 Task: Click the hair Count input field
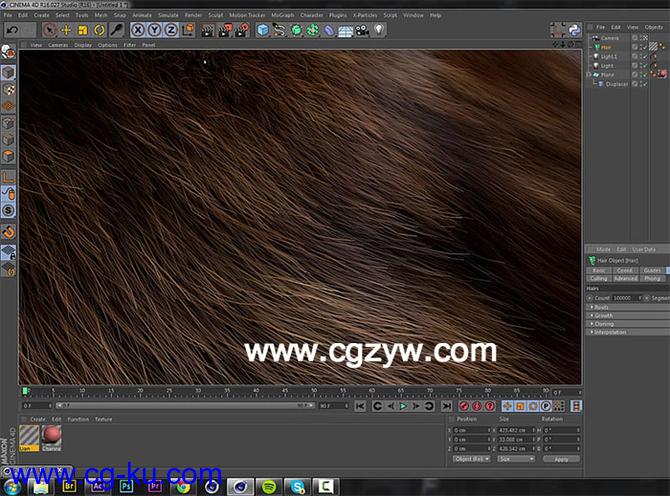[625, 298]
